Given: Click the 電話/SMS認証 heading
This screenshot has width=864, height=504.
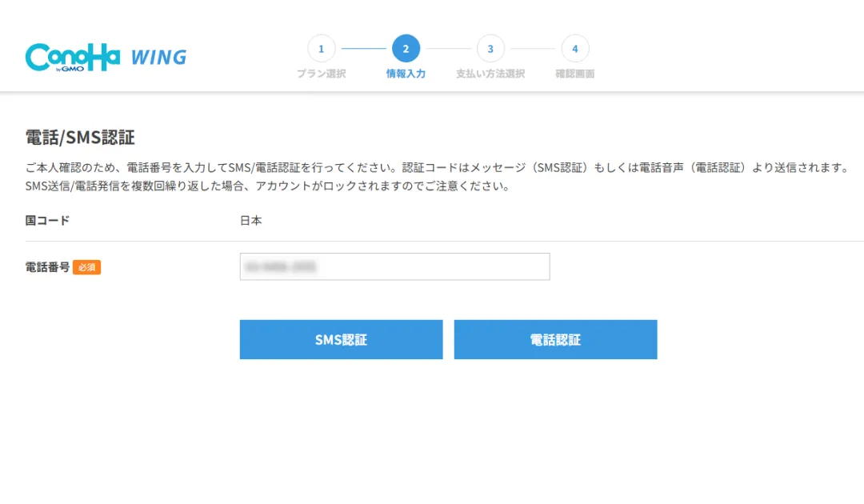Looking at the screenshot, I should pos(80,137).
